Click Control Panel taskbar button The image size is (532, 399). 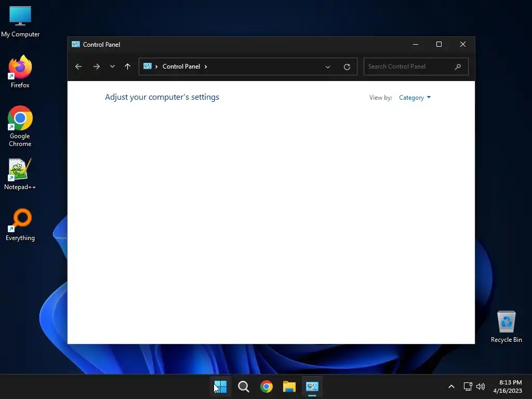click(x=312, y=387)
